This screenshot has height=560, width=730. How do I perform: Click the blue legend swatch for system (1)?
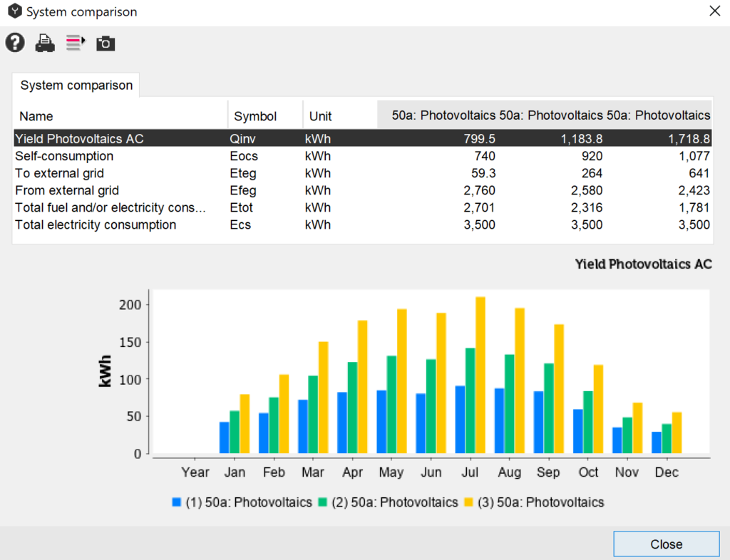pos(178,502)
